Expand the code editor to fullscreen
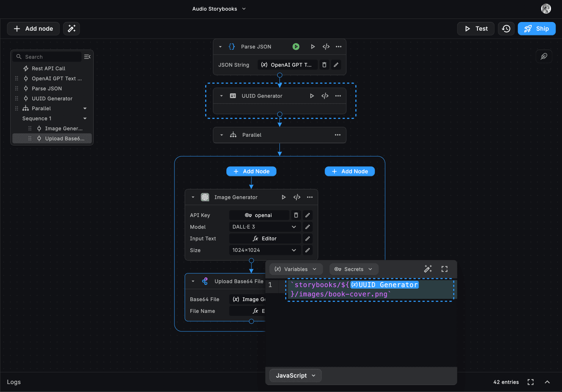562x392 pixels. tap(444, 269)
